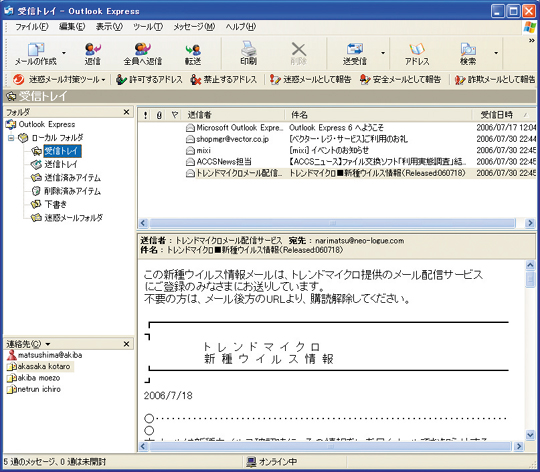Click the 削除 delete icon
Image resolution: width=540 pixels, height=472 pixels.
pos(299,49)
